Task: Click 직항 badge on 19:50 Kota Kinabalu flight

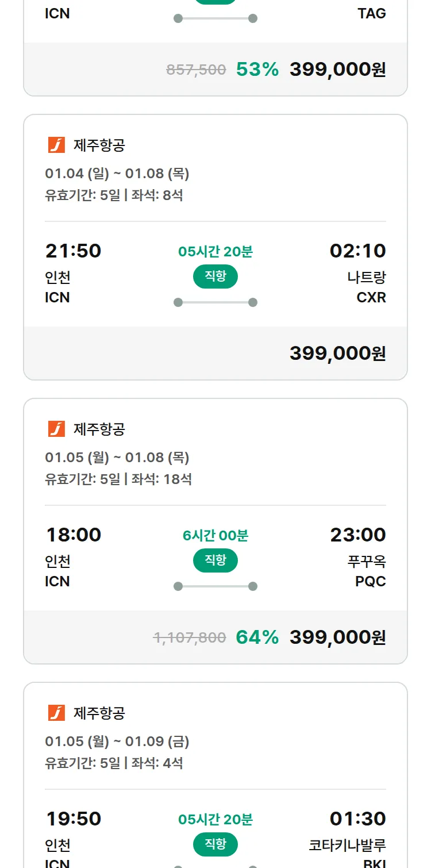Action: (215, 844)
